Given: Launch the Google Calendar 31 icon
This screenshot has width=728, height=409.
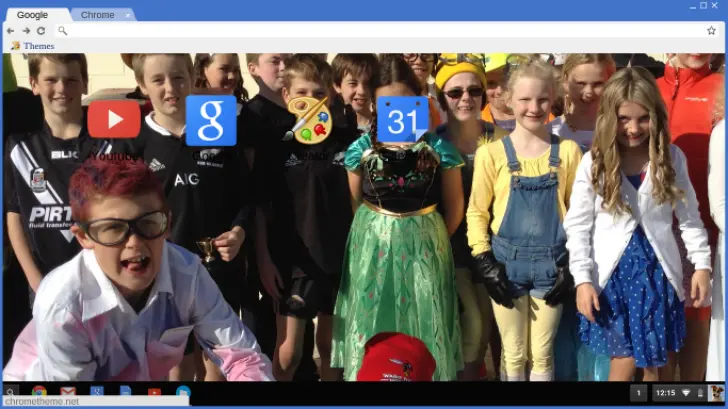Looking at the screenshot, I should (x=403, y=122).
